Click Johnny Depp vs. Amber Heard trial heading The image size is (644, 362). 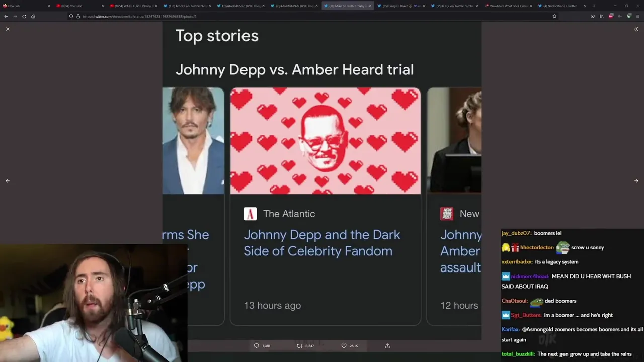click(x=294, y=69)
